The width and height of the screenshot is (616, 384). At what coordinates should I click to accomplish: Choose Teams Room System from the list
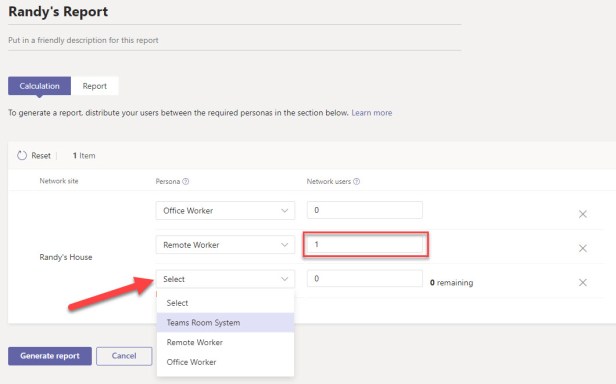[x=225, y=323]
